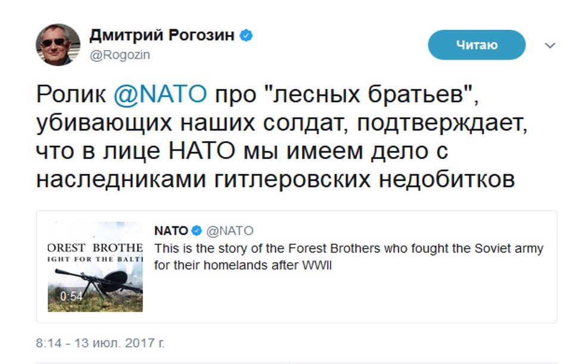Click the FOREST BROTHERS title on the video
Screen dimensions: 588x364
[x=95, y=247]
